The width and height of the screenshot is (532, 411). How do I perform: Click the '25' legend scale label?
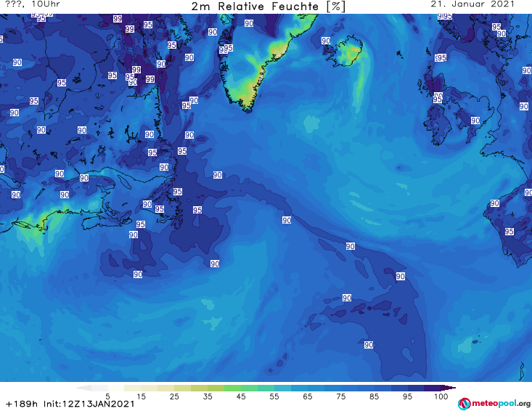pyautogui.click(x=174, y=396)
